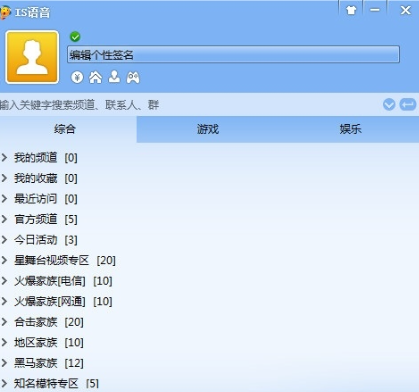Image resolution: width=419 pixels, height=392 pixels.
Task: Open the yuan coin recharge icon
Action: [x=77, y=77]
